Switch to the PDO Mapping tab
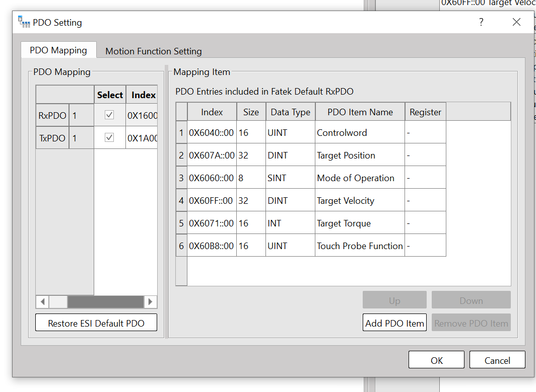 click(58, 50)
